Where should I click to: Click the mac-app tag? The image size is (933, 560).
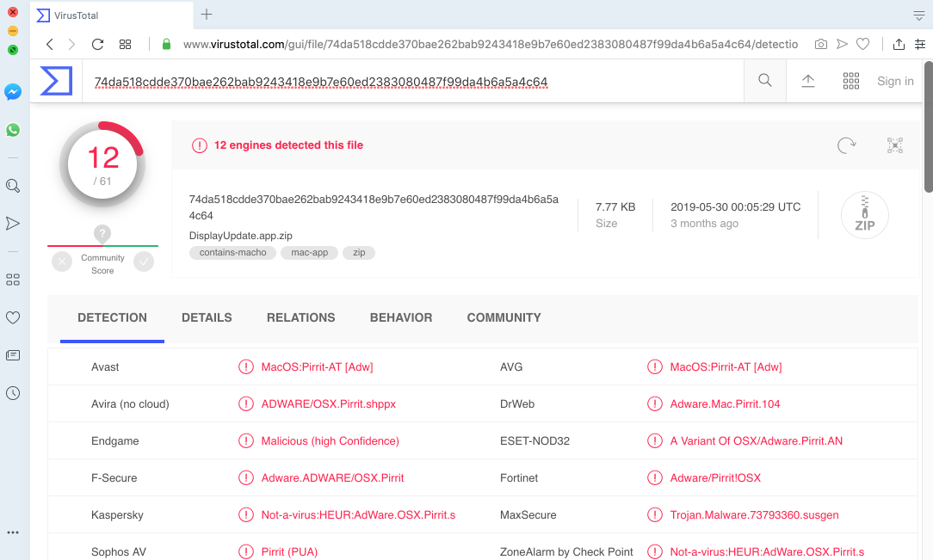[309, 252]
